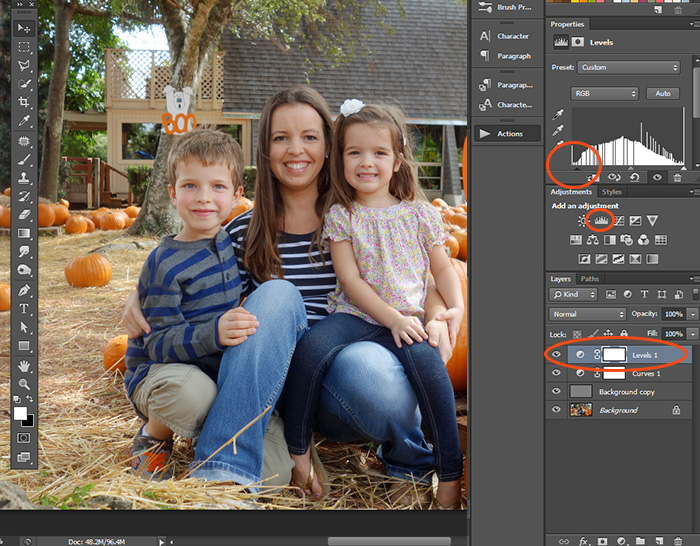Open the Actions panel
The width and height of the screenshot is (700, 546).
pyautogui.click(x=507, y=133)
